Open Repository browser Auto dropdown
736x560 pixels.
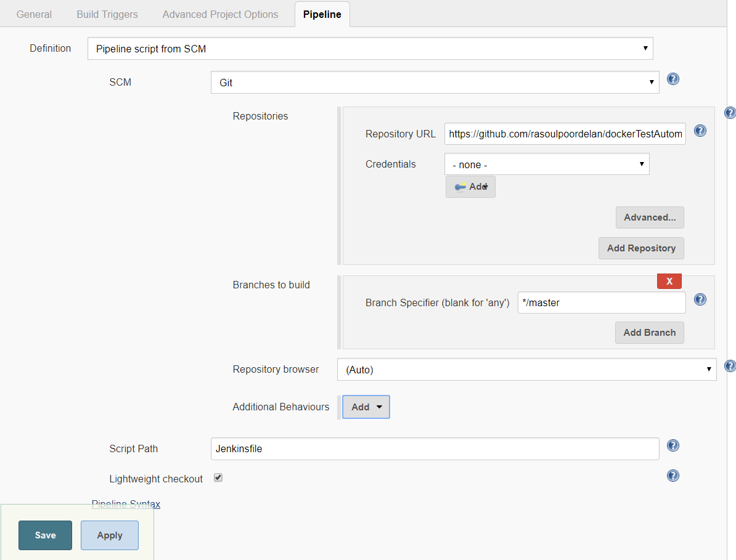tap(526, 370)
